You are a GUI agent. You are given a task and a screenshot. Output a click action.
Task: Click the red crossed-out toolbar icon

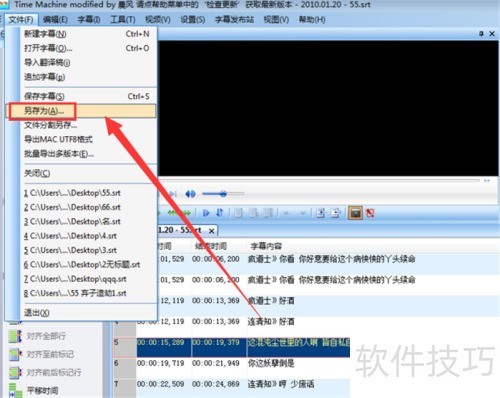pos(370,213)
